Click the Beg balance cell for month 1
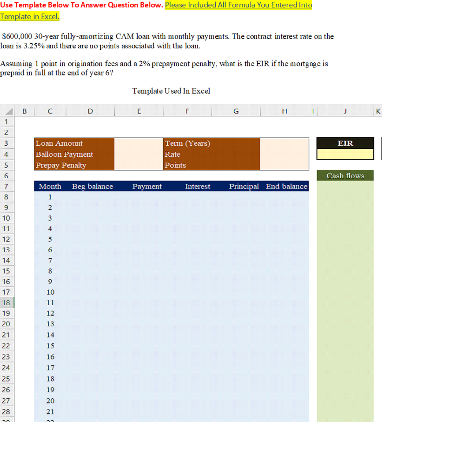Screen dimensions: 476x450 tap(90, 197)
